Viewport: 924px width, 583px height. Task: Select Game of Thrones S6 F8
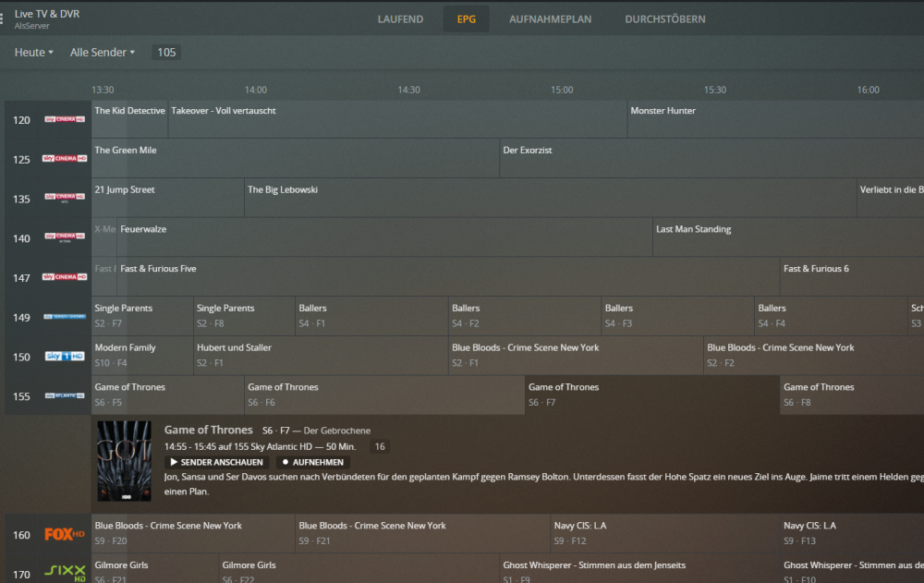click(852, 395)
